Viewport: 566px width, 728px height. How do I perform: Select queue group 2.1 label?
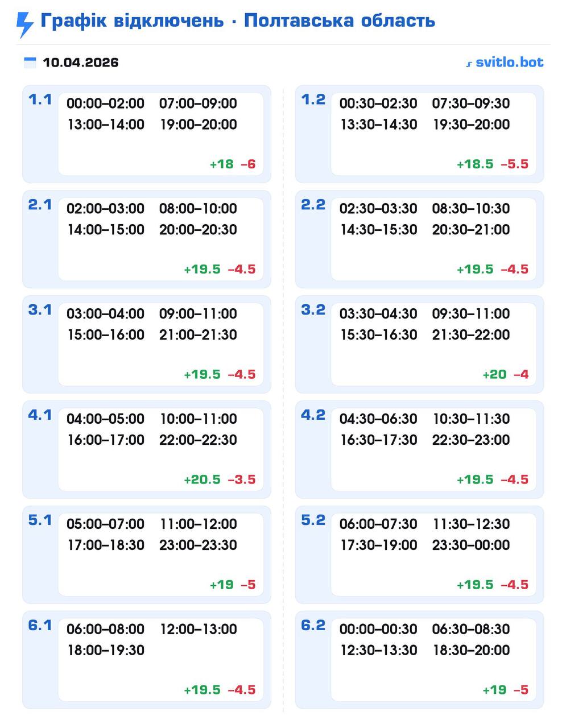pos(40,205)
